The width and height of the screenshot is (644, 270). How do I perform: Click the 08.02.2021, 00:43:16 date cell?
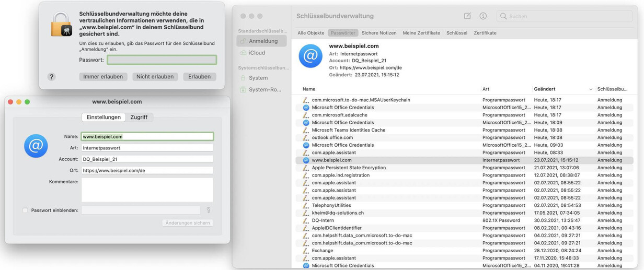557,228
